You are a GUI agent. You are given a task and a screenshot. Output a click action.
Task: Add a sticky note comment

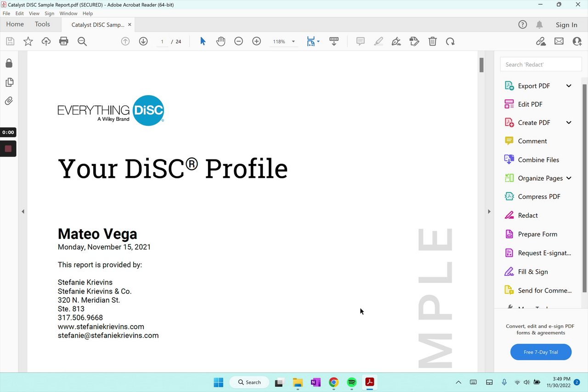pyautogui.click(x=361, y=41)
